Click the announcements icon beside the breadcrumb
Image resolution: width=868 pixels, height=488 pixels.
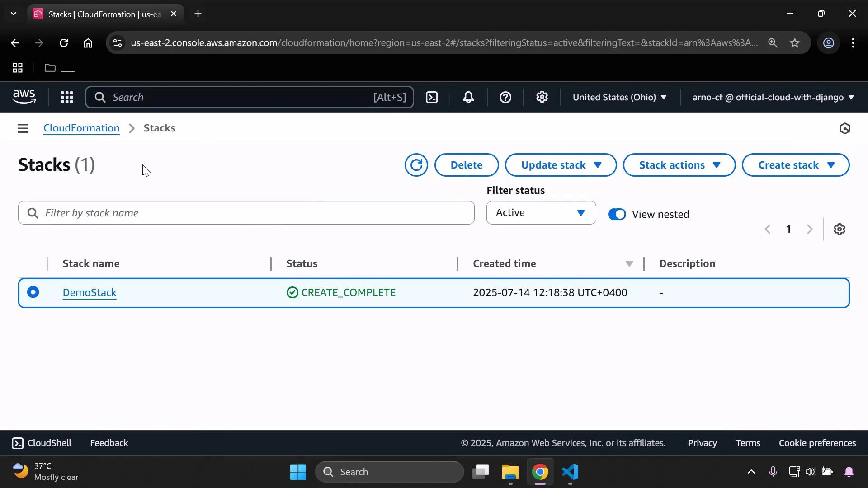point(844,128)
